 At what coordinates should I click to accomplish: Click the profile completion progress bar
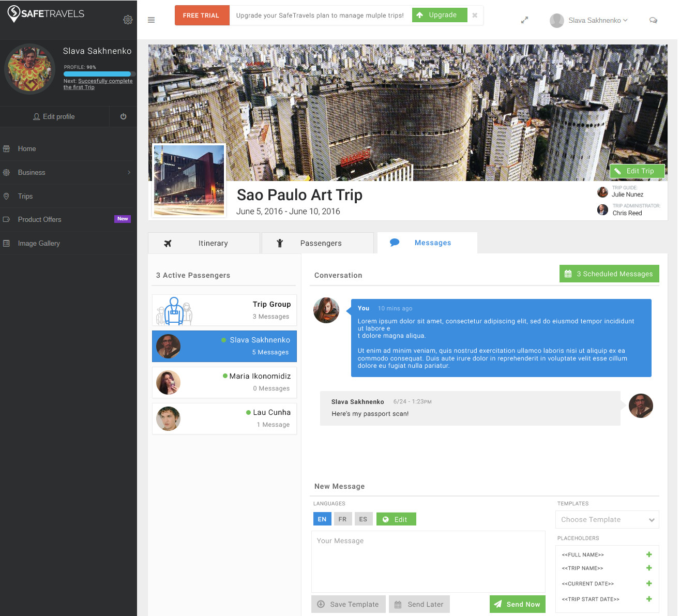[99, 74]
